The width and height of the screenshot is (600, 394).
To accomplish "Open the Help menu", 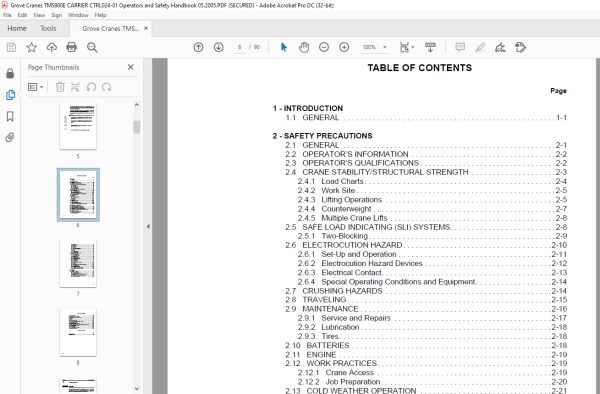I will [100, 15].
